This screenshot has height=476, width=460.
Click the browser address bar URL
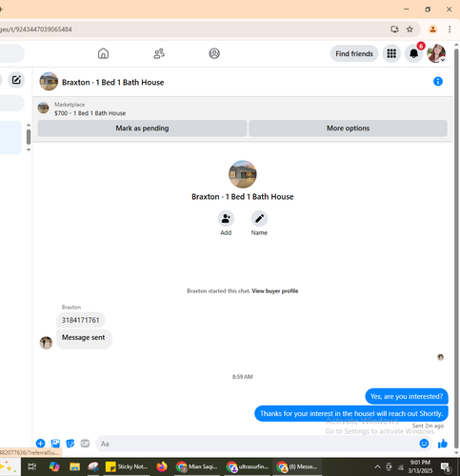(36, 30)
